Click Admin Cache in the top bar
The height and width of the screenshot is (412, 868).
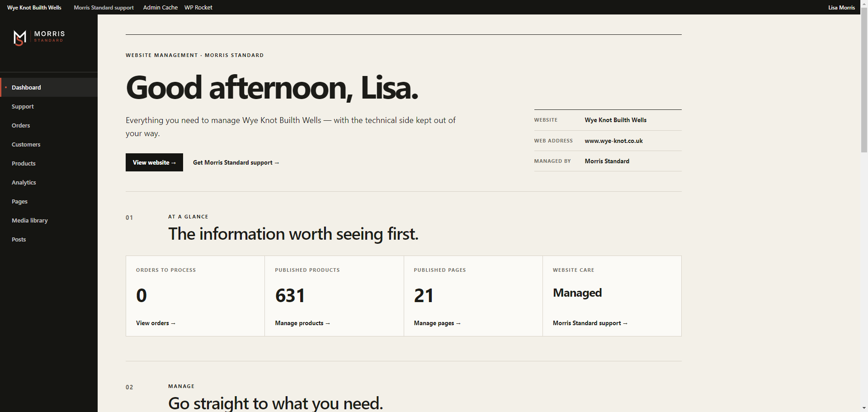[160, 7]
